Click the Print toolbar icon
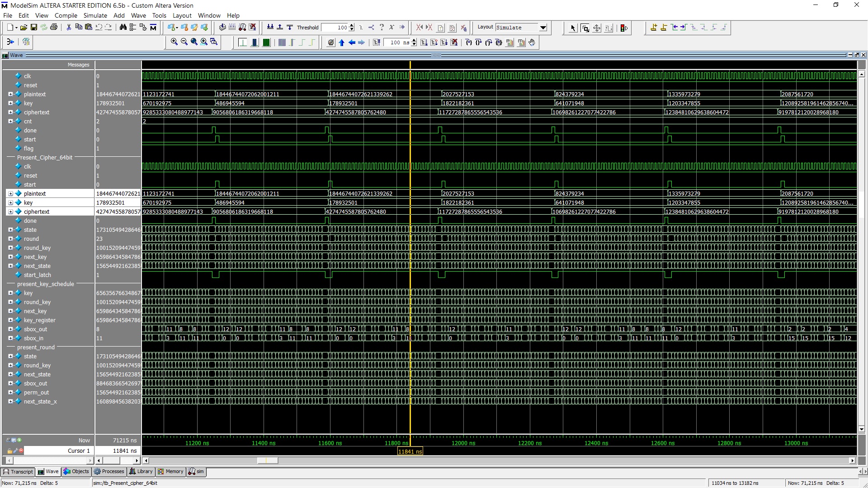868x488 pixels. (54, 28)
